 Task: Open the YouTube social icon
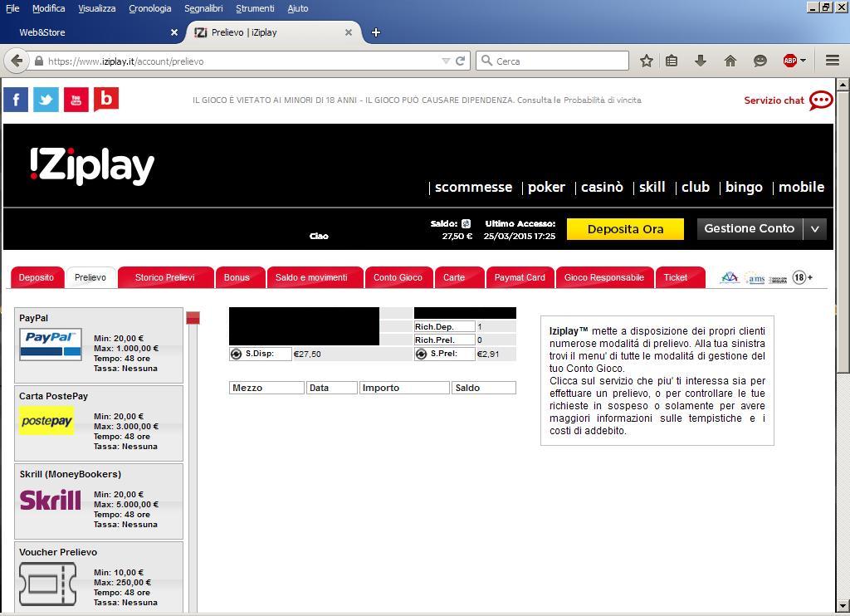click(76, 100)
